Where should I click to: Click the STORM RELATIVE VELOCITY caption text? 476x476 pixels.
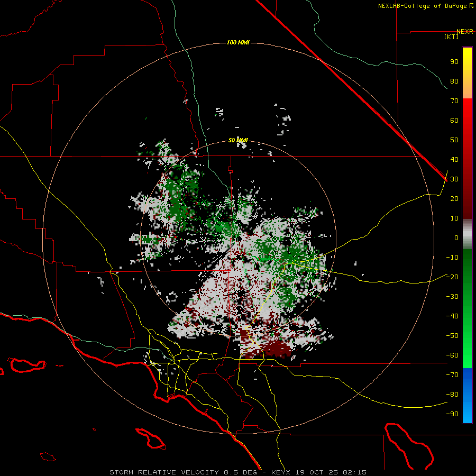[x=164, y=472]
